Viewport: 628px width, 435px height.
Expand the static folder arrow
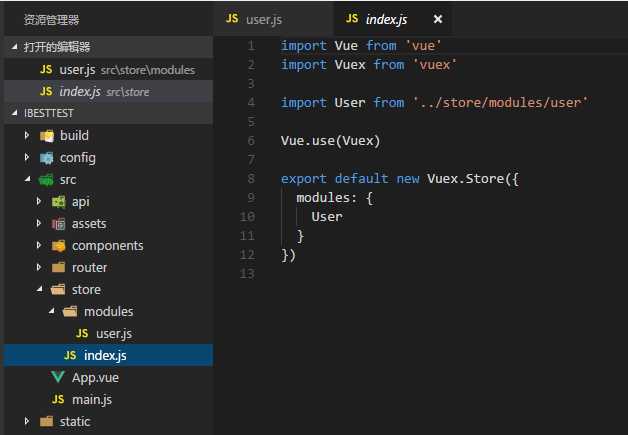point(27,421)
